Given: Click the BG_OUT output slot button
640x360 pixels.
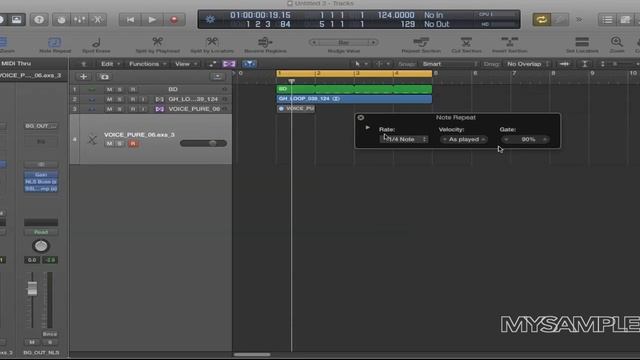Looking at the screenshot, I should click(41, 126).
